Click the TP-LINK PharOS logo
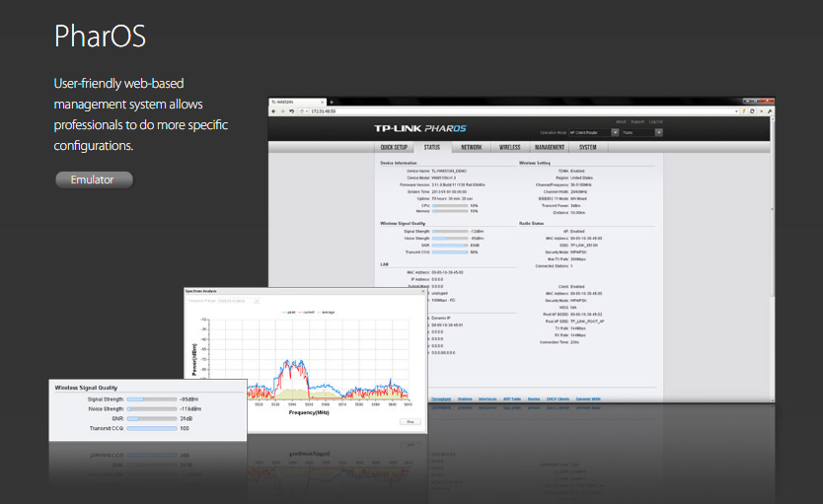823x504 pixels. click(420, 128)
